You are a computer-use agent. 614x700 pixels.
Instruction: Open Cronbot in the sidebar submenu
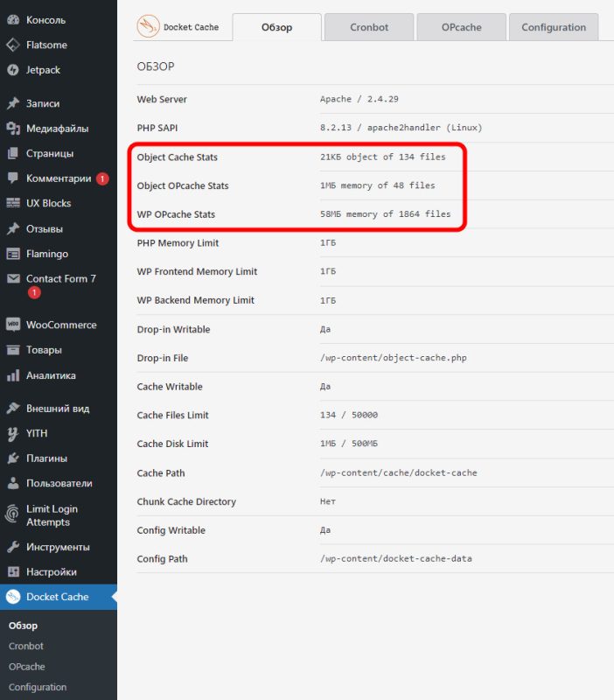tap(26, 646)
